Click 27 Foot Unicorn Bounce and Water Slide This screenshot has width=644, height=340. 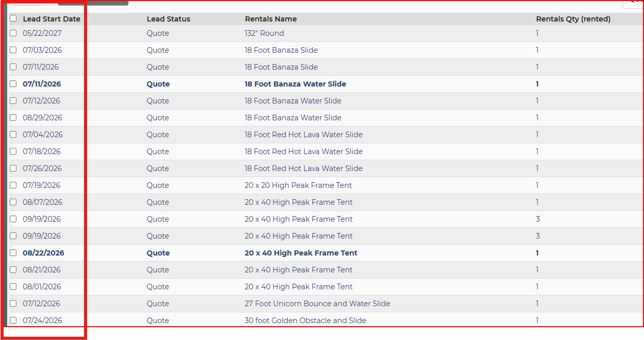click(x=317, y=304)
